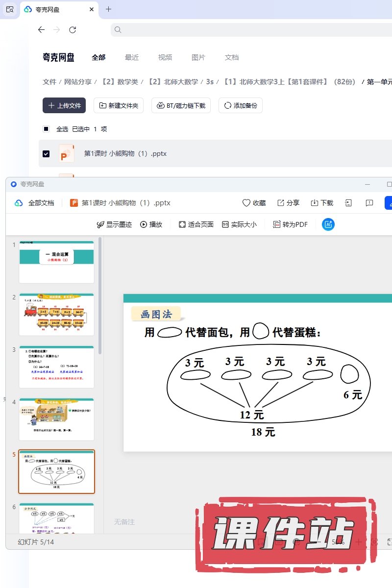This screenshot has width=392, height=588.
Task: Switch to the 视频 tab
Action: [165, 57]
